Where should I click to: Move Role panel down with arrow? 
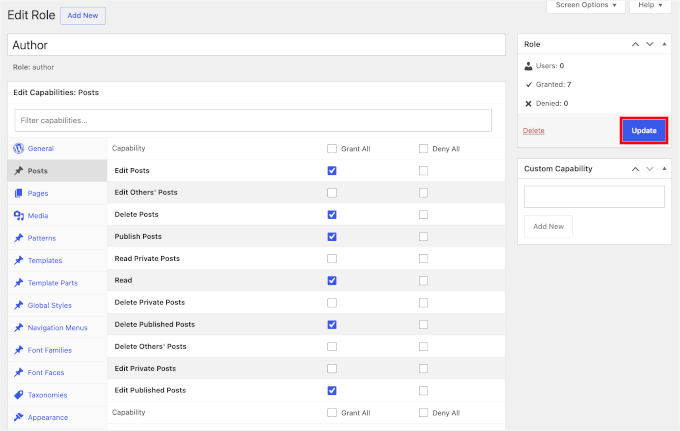click(650, 44)
